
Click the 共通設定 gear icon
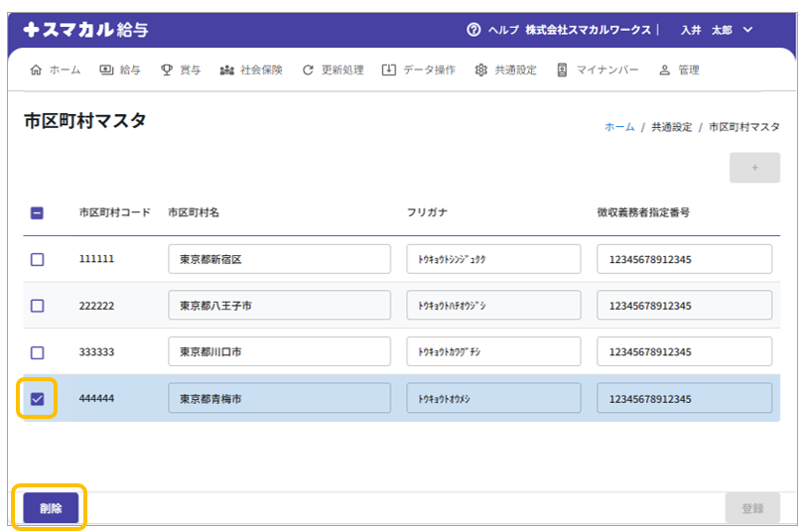point(481,70)
